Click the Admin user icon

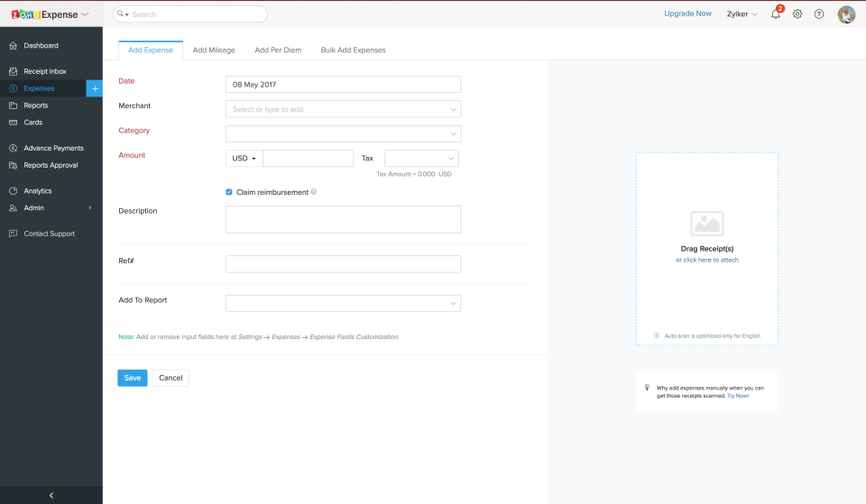[14, 208]
